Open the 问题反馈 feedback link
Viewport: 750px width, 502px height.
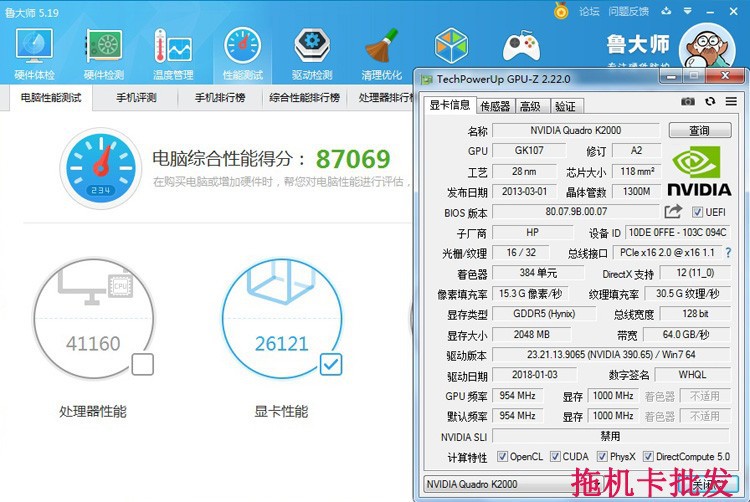(629, 11)
